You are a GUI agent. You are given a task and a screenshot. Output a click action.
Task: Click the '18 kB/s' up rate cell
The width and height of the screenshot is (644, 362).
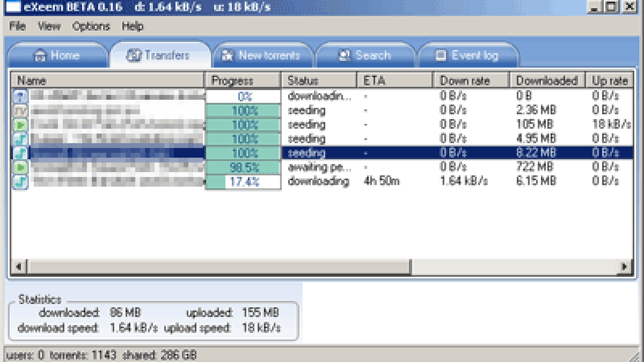(x=611, y=125)
